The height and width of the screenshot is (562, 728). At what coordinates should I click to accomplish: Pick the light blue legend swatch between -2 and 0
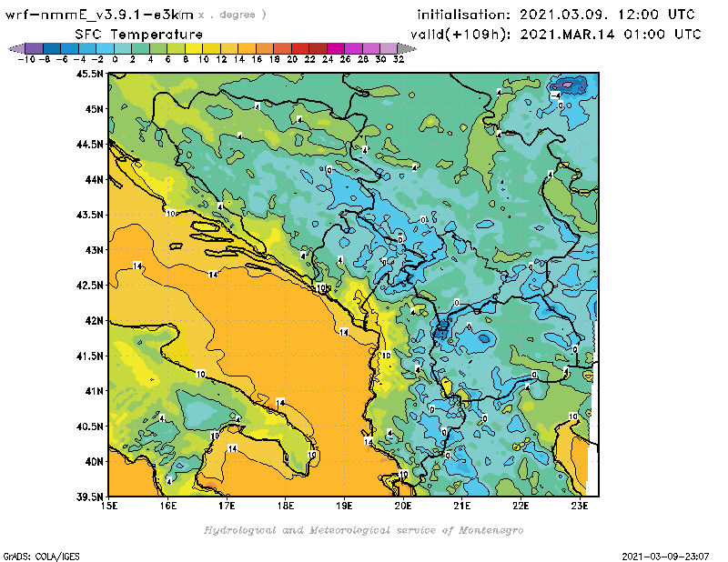point(106,48)
